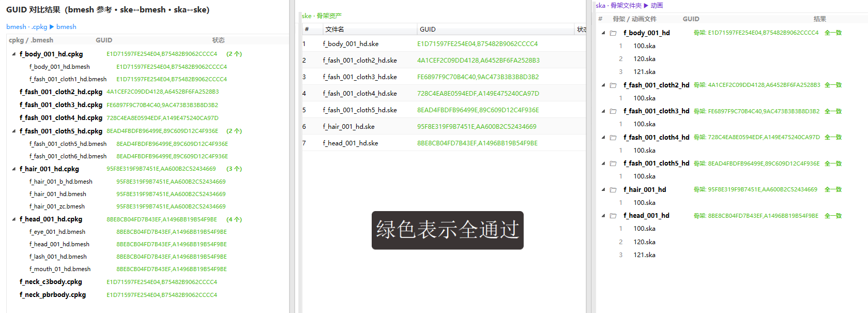Collapse f_fash_001_cloth3_hd folder in ska tree
The height and width of the screenshot is (313, 868).
click(x=603, y=111)
